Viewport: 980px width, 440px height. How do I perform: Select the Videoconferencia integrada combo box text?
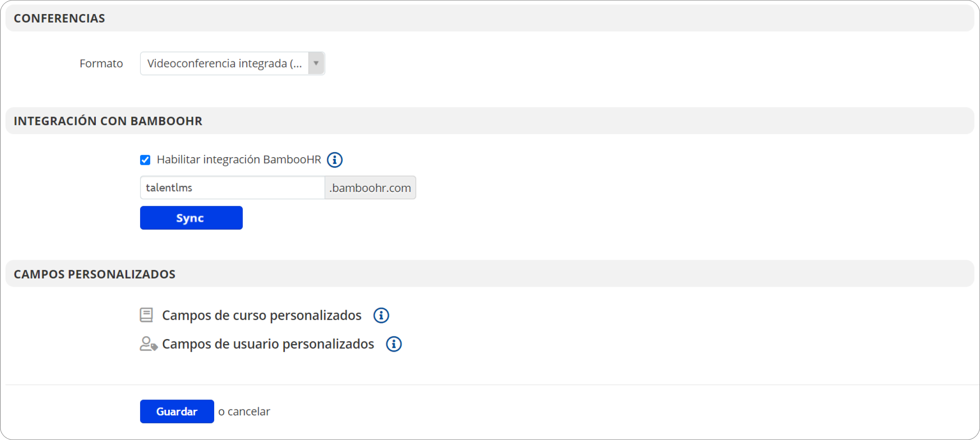pyautogui.click(x=224, y=63)
